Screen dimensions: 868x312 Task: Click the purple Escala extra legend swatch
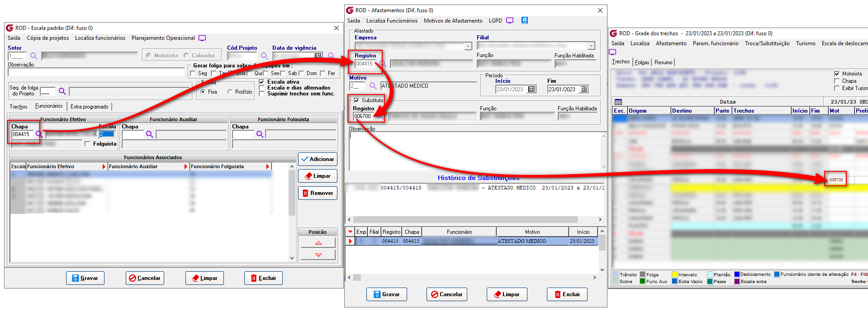737,281
